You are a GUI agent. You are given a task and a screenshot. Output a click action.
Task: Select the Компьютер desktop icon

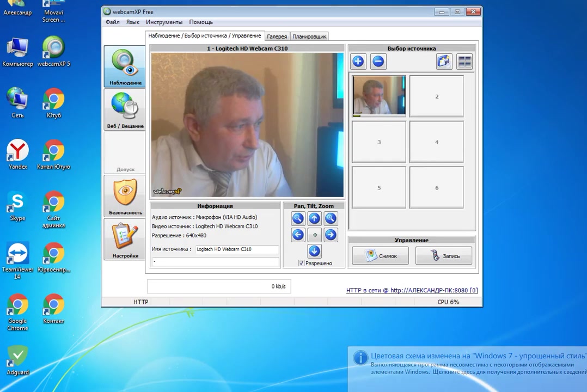17,52
